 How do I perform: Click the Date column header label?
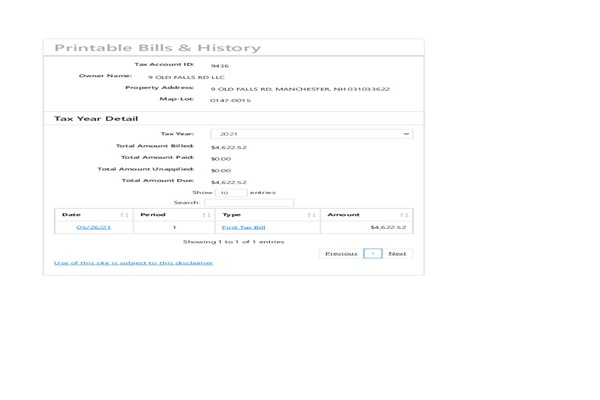pyautogui.click(x=72, y=215)
